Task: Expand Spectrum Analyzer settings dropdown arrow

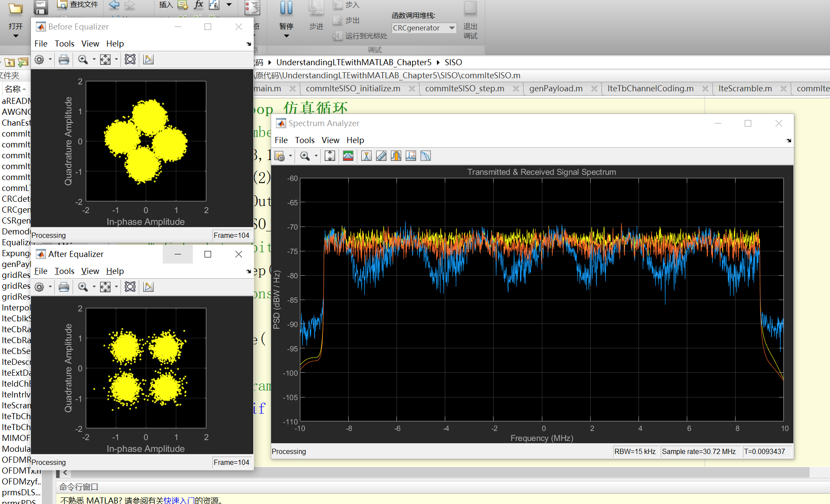Action: [290, 156]
